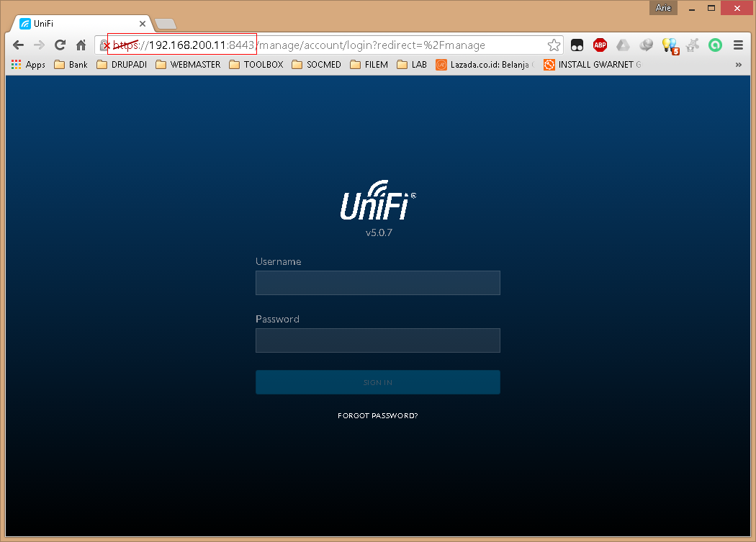Screen dimensions: 756x542
Task: Open the DRUPADI bookmarks folder
Action: tap(128, 64)
